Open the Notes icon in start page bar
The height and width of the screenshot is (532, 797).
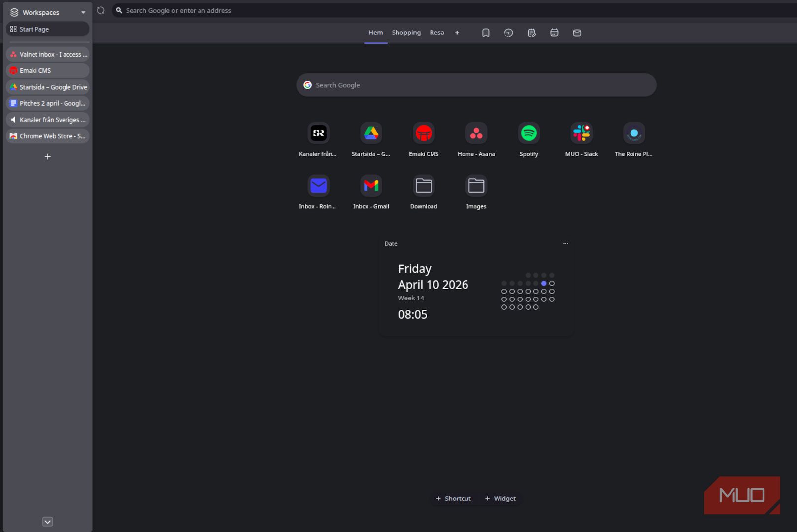click(x=531, y=33)
